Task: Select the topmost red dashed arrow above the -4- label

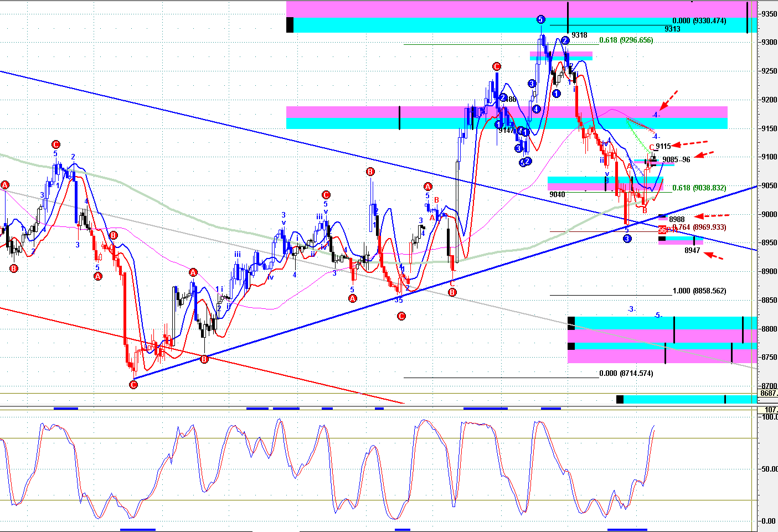Action: click(x=669, y=100)
